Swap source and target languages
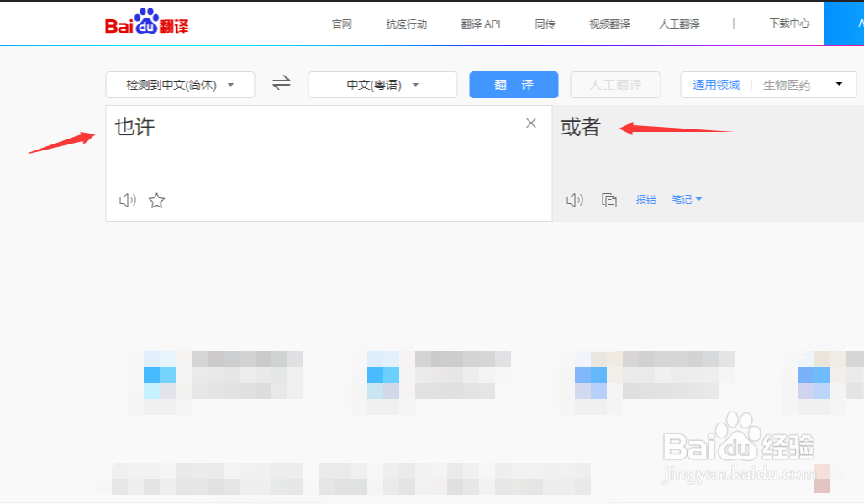This screenshot has width=864, height=504. click(x=280, y=83)
